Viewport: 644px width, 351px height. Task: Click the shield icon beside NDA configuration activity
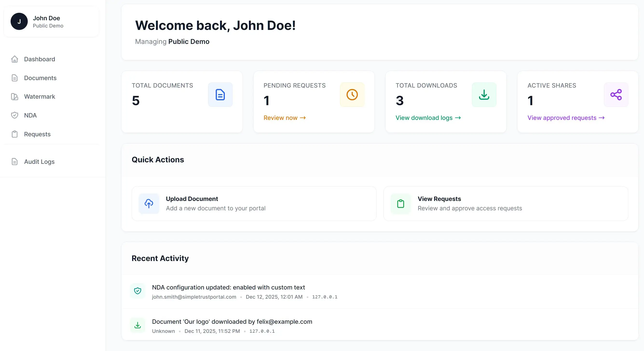tap(138, 291)
